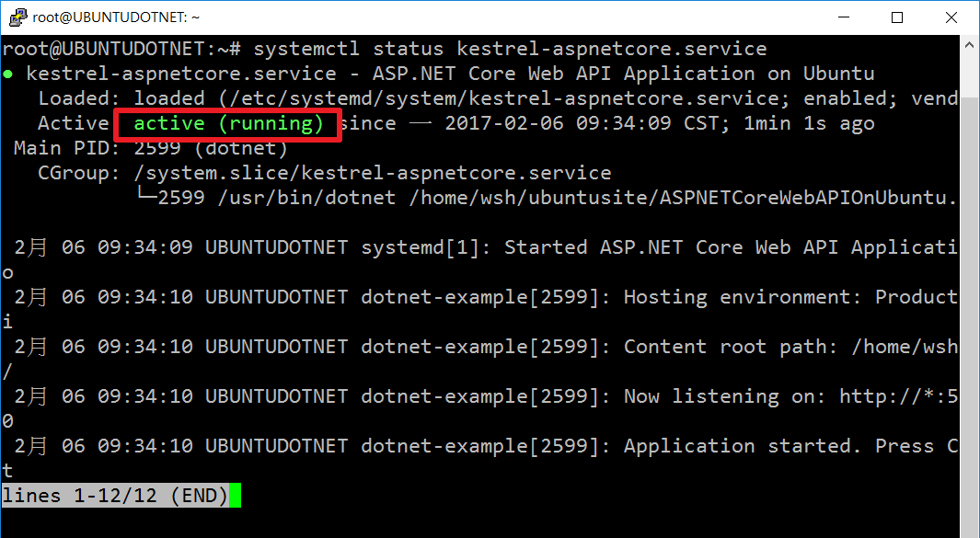This screenshot has width=980, height=538.
Task: Click the command text 'systemctl status kestrel-aspnetcore.service'
Action: (x=510, y=49)
